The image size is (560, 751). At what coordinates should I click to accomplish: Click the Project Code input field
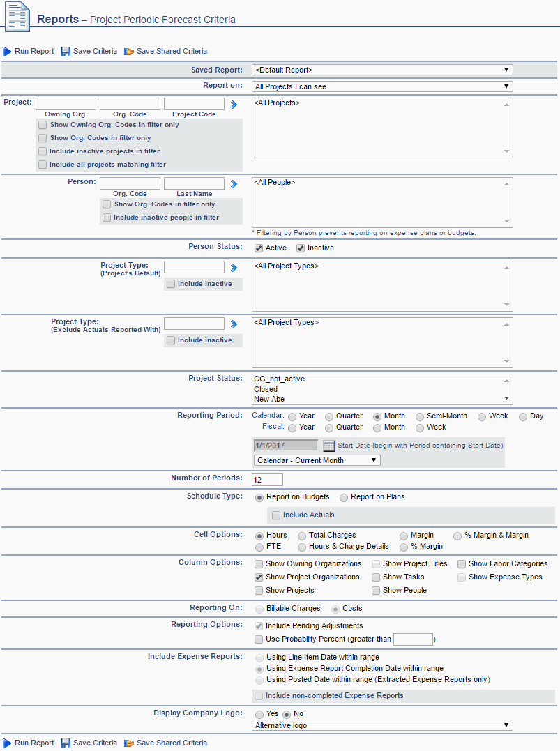coord(194,104)
